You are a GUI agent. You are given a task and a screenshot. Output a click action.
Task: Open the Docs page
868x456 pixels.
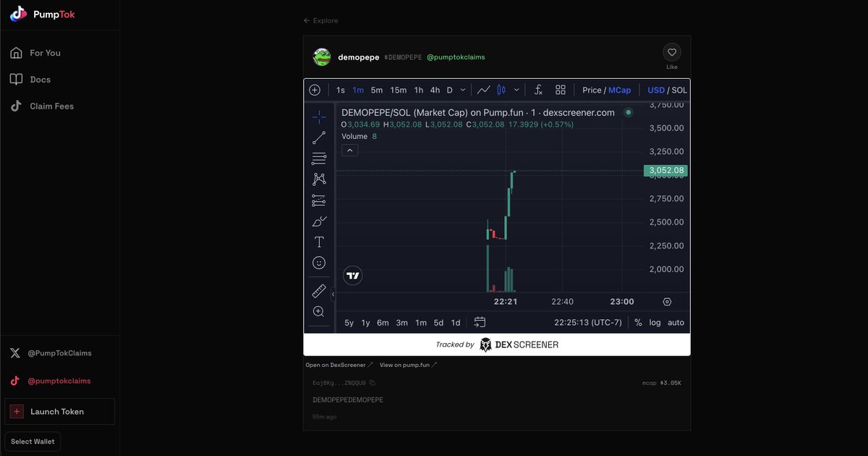[41, 80]
